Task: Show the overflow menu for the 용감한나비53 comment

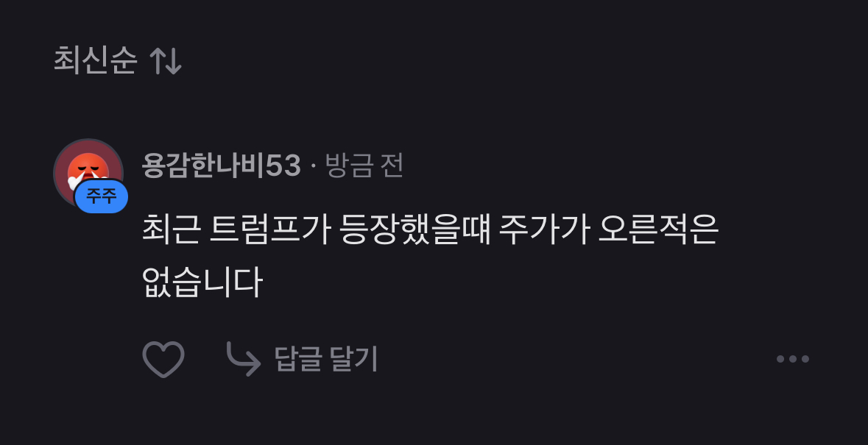Action: click(793, 360)
